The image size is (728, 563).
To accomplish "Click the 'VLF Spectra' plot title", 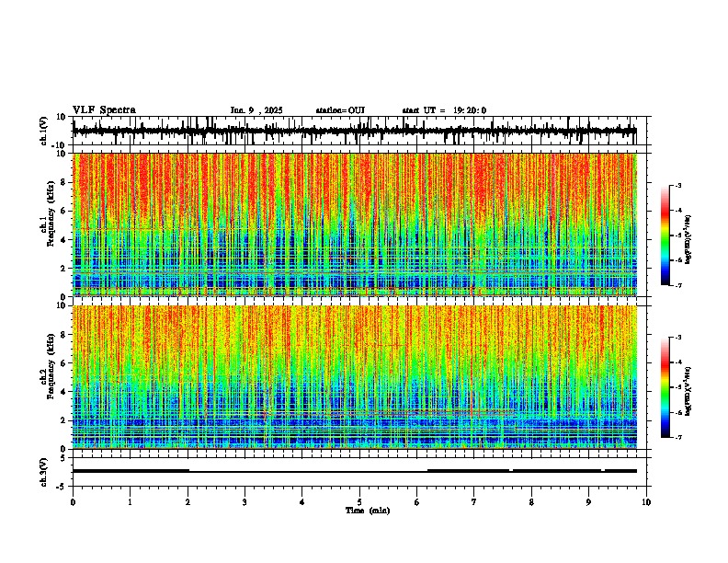I will click(x=104, y=110).
